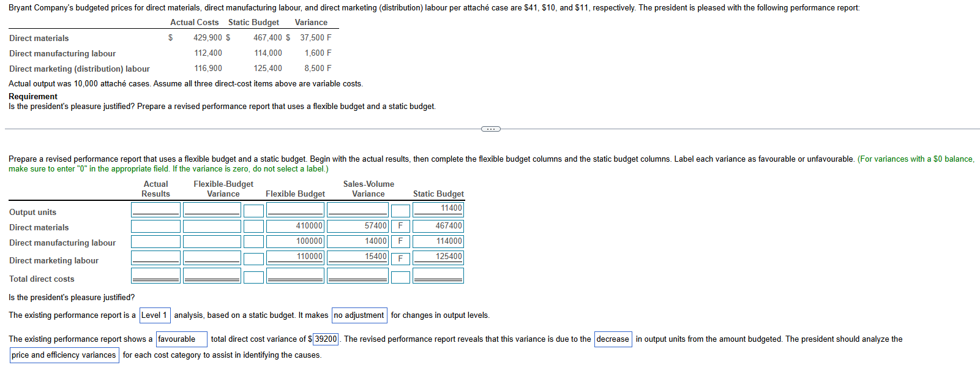This screenshot has width=980, height=373.
Task: Click Actual Results field for Total direct costs
Action: (x=155, y=276)
